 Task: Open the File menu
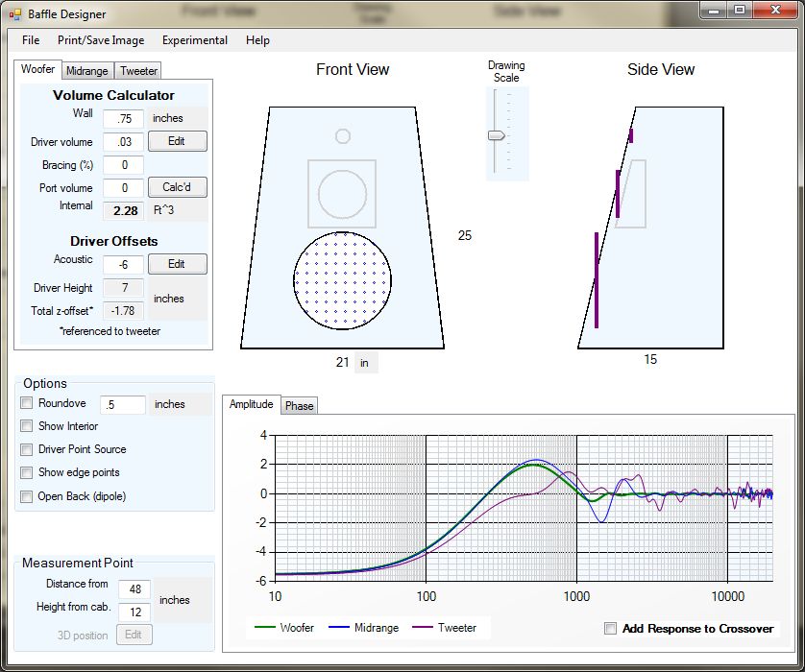30,40
